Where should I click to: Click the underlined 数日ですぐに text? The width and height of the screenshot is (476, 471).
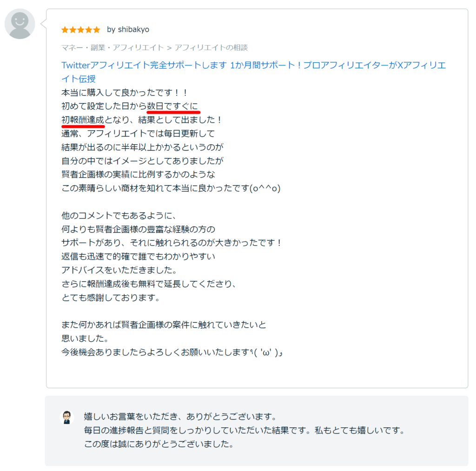173,106
